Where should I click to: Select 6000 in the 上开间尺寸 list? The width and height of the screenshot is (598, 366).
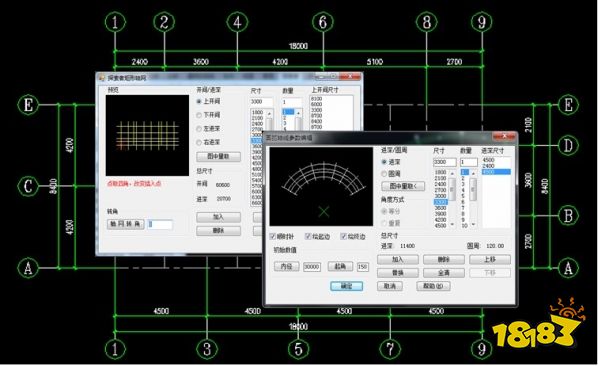click(x=317, y=104)
